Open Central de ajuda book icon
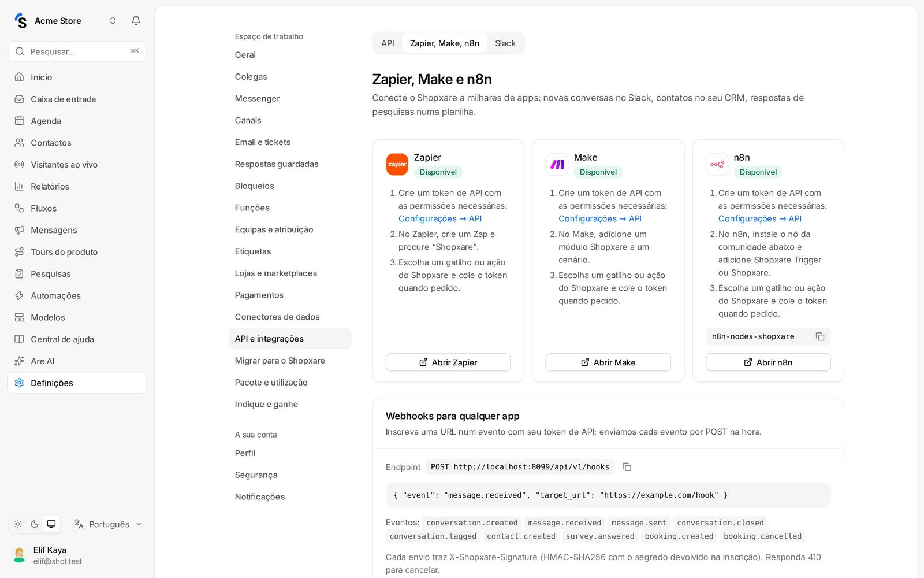The image size is (924, 578). (x=19, y=339)
